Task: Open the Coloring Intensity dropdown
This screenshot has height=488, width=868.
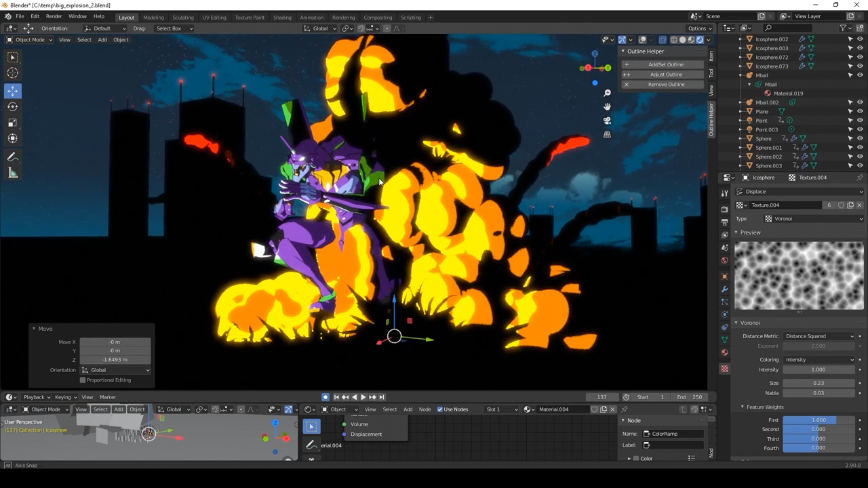Action: pyautogui.click(x=820, y=360)
